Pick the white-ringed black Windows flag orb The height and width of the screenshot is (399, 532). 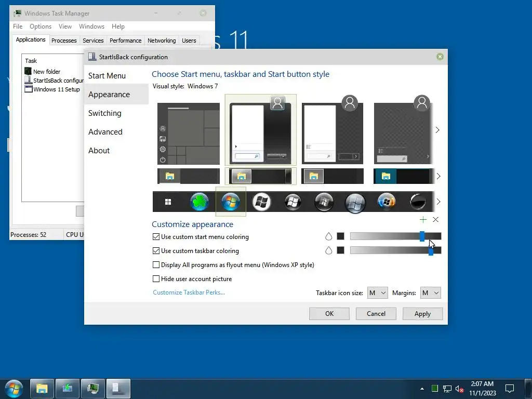pyautogui.click(x=262, y=202)
